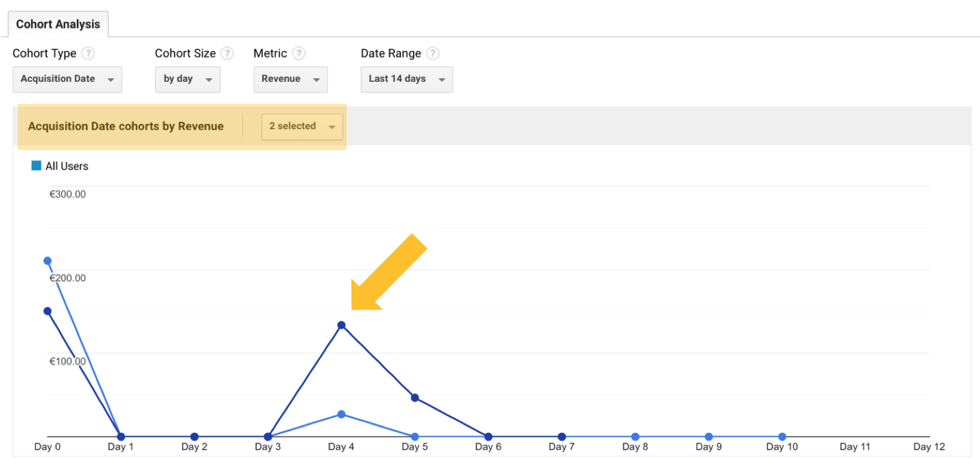This screenshot has height=474, width=980.
Task: Click the light blue Day 4 data point
Action: pyautogui.click(x=341, y=414)
